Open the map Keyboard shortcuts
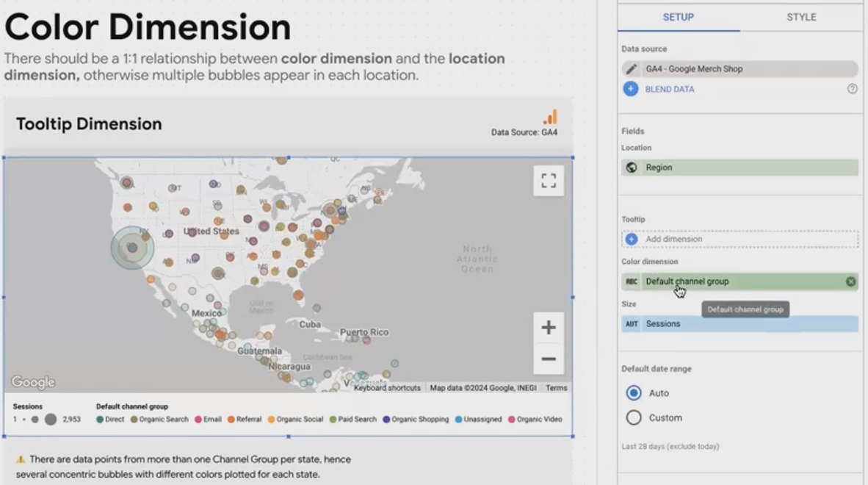The height and width of the screenshot is (485, 868). 387,388
